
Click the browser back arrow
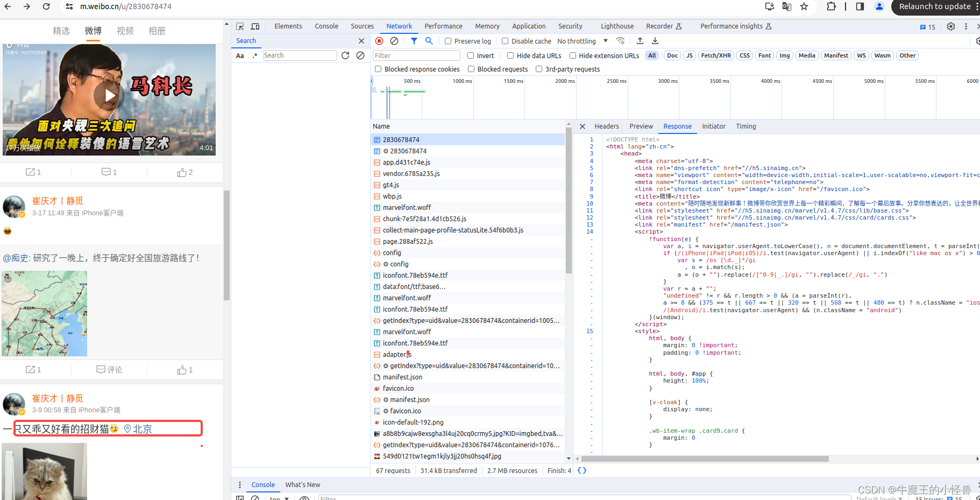coord(7,6)
